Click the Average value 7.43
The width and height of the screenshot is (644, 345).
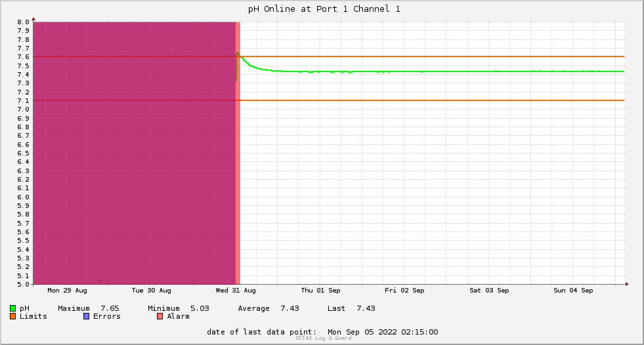[290, 308]
